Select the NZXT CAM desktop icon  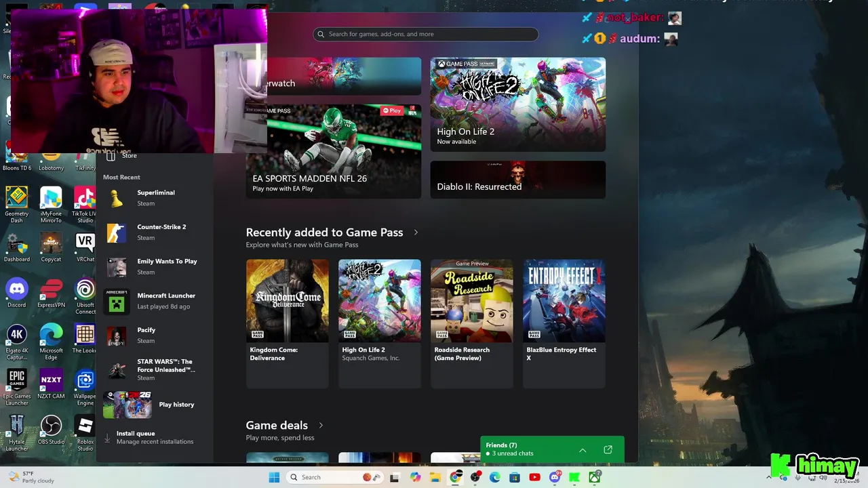pos(51,384)
